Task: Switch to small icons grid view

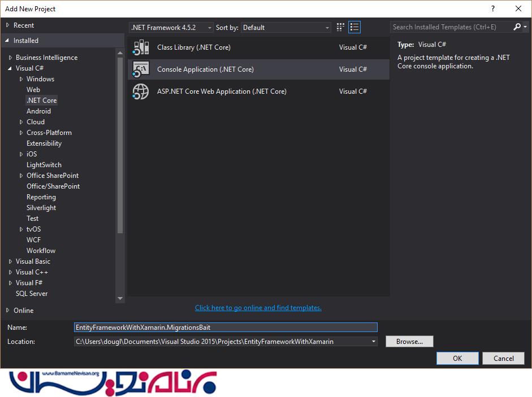Action: [x=340, y=27]
